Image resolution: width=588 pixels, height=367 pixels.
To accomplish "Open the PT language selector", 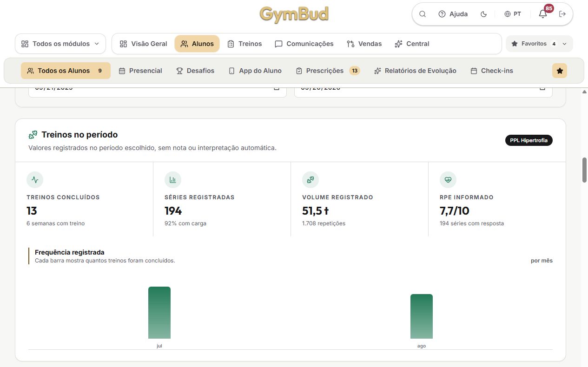I will (x=513, y=14).
